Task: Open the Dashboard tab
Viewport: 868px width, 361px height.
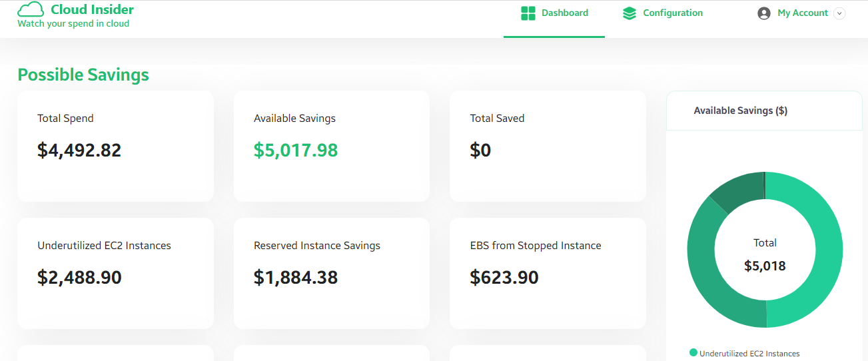Action: pyautogui.click(x=554, y=19)
